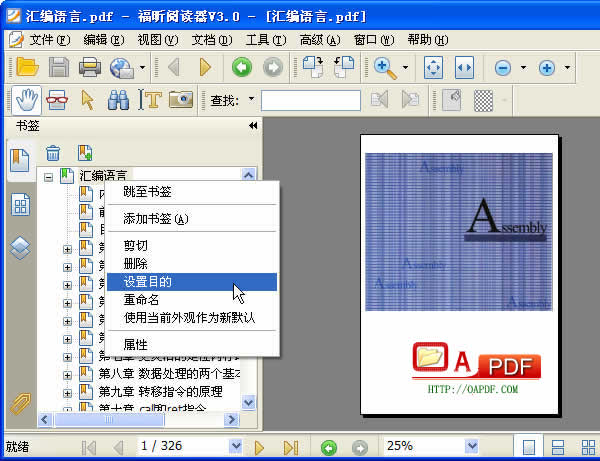Toggle facing pages layout in status bar
The width and height of the screenshot is (600, 461).
click(x=588, y=447)
